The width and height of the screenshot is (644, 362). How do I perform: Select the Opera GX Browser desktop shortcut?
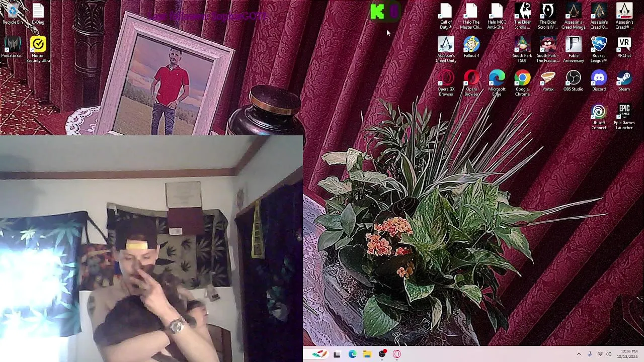(x=446, y=83)
